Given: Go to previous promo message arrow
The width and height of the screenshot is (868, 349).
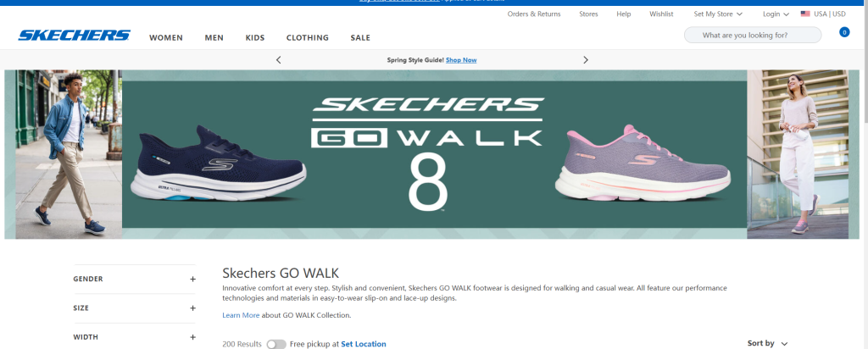Looking at the screenshot, I should (279, 60).
